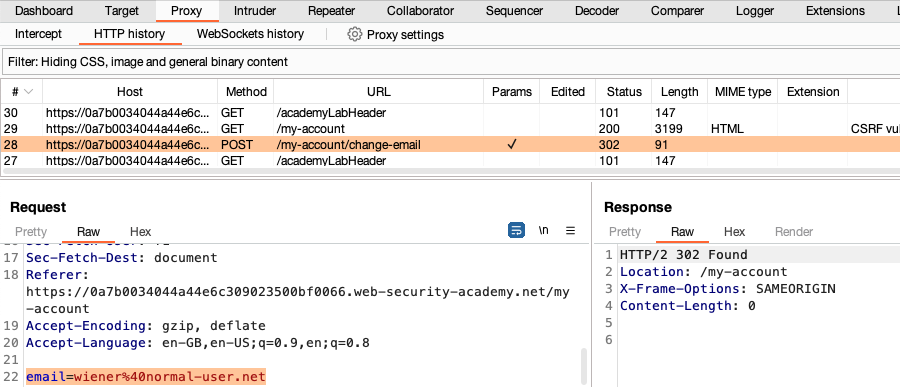This screenshot has width=900, height=387.
Task: Open the Intruder tab
Action: [255, 10]
